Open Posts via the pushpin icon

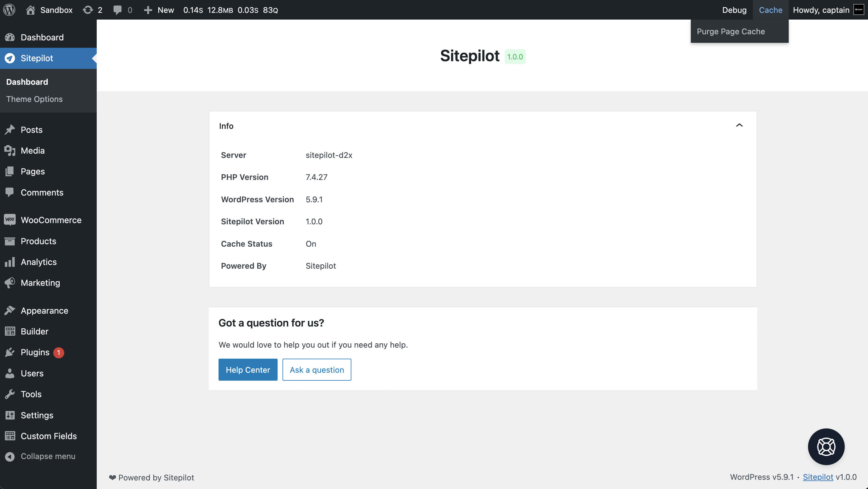(x=10, y=130)
